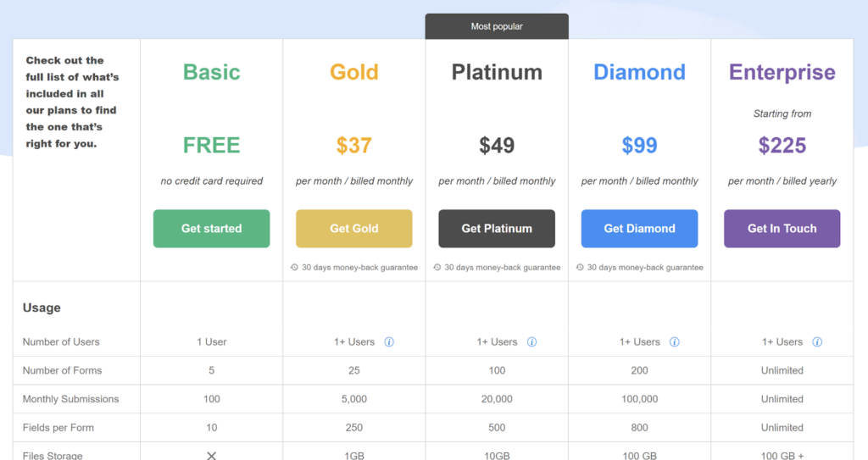Click the Monthly Submissions row label
868x460 pixels.
click(71, 399)
